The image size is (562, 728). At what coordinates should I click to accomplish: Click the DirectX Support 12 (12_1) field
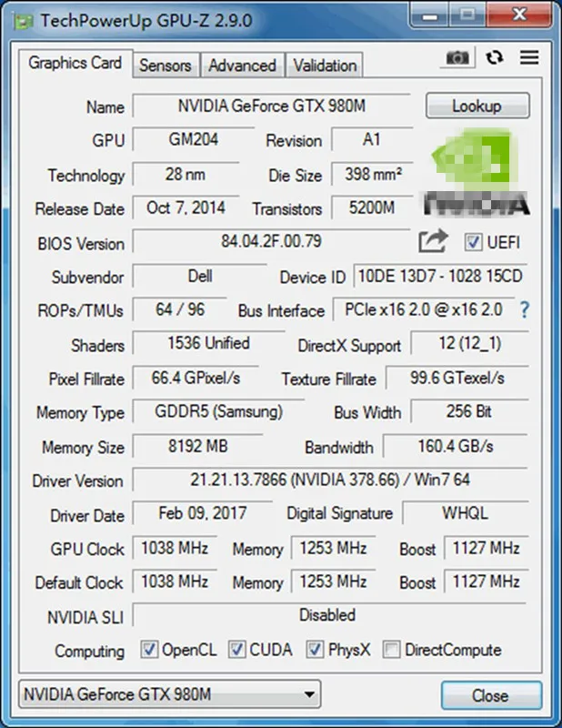tap(469, 343)
